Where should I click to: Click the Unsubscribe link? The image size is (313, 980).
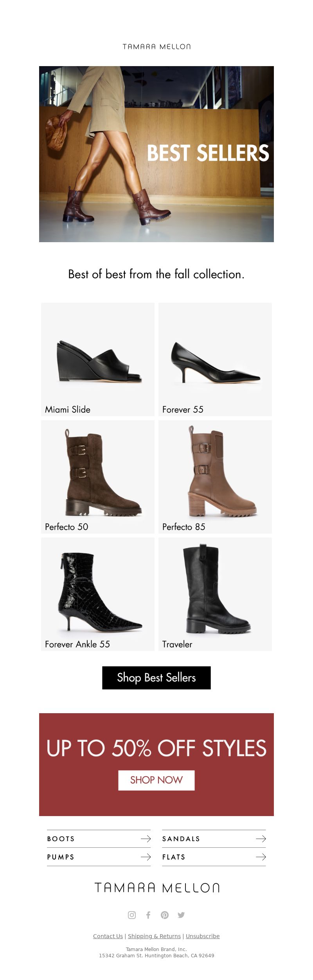(203, 936)
